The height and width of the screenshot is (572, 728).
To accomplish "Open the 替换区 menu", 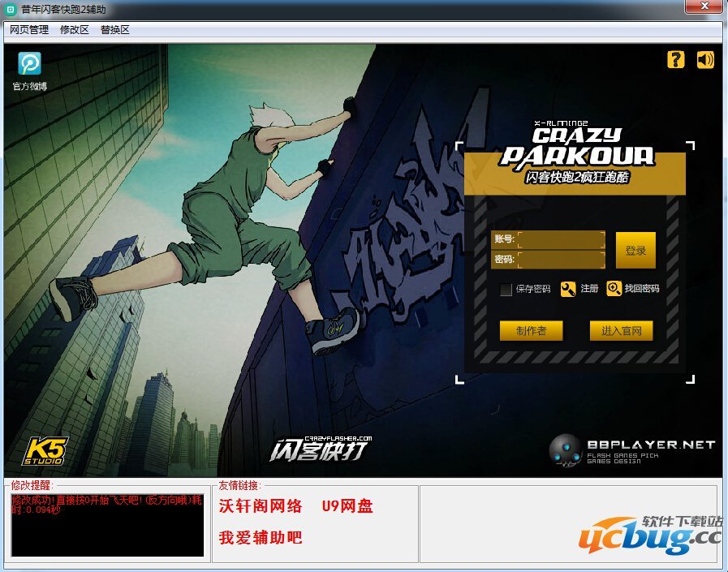I will tap(114, 30).
